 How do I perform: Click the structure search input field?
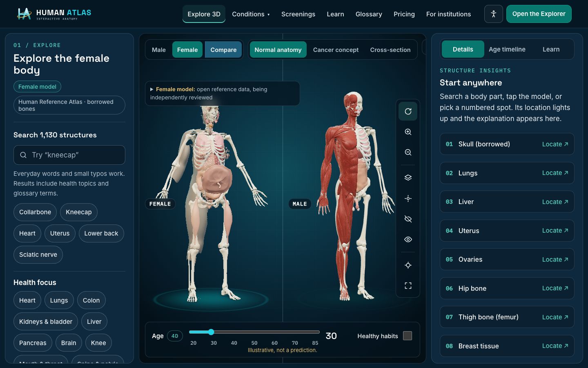tap(69, 155)
